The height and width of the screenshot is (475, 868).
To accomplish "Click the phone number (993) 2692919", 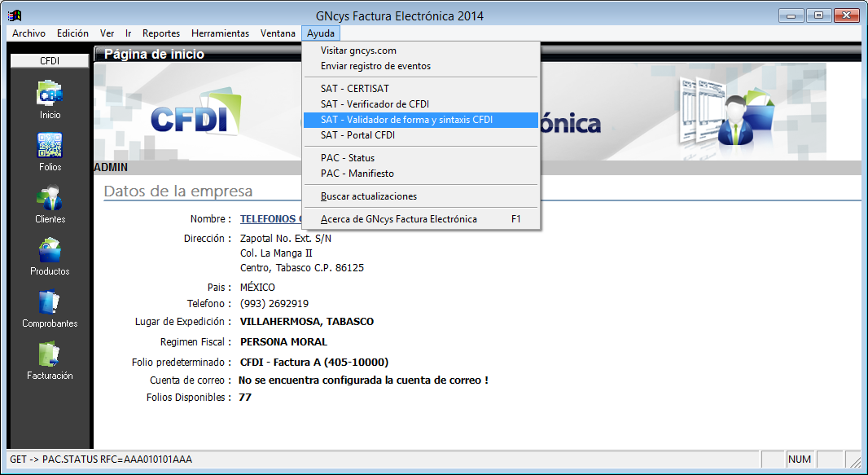I will pos(274,303).
